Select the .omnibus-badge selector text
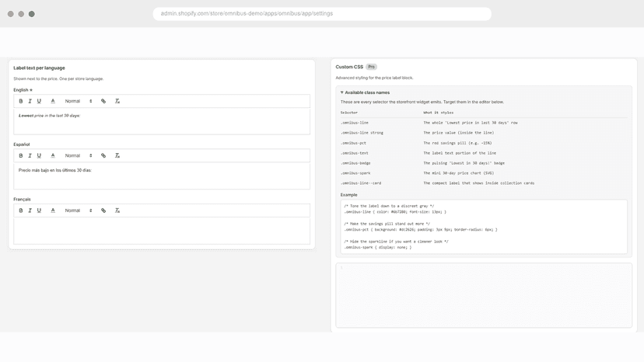The width and height of the screenshot is (644, 362). click(355, 163)
